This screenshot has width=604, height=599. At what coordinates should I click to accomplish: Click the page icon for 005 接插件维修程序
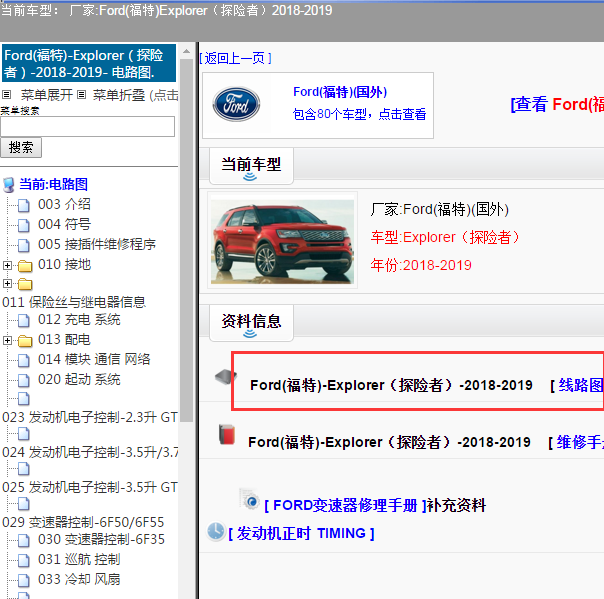(23, 245)
